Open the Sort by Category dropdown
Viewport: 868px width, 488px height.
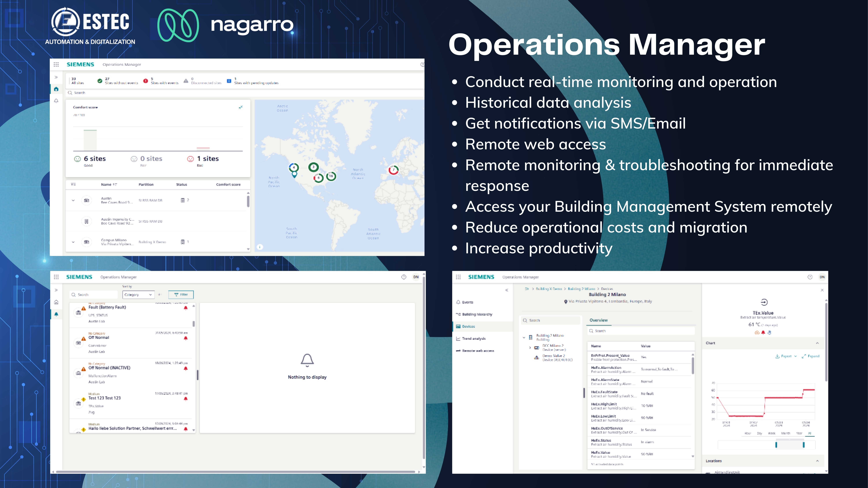138,295
